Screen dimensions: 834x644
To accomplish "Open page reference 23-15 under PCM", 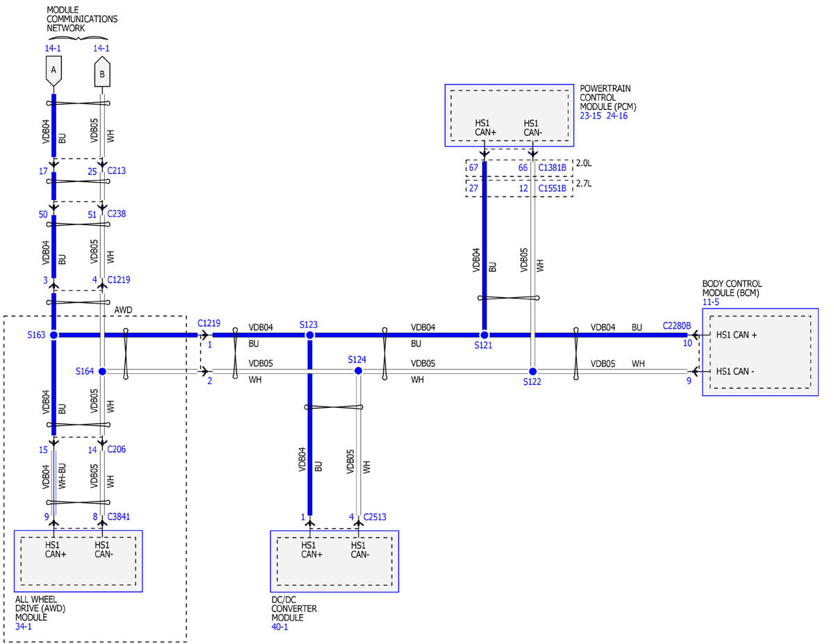I will (x=592, y=117).
